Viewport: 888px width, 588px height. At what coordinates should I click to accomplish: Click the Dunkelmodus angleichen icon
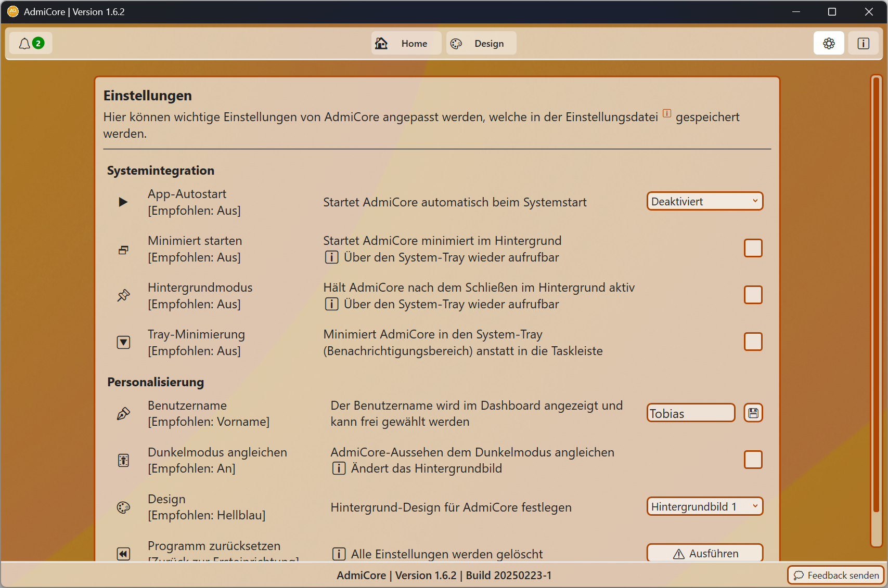coord(123,460)
